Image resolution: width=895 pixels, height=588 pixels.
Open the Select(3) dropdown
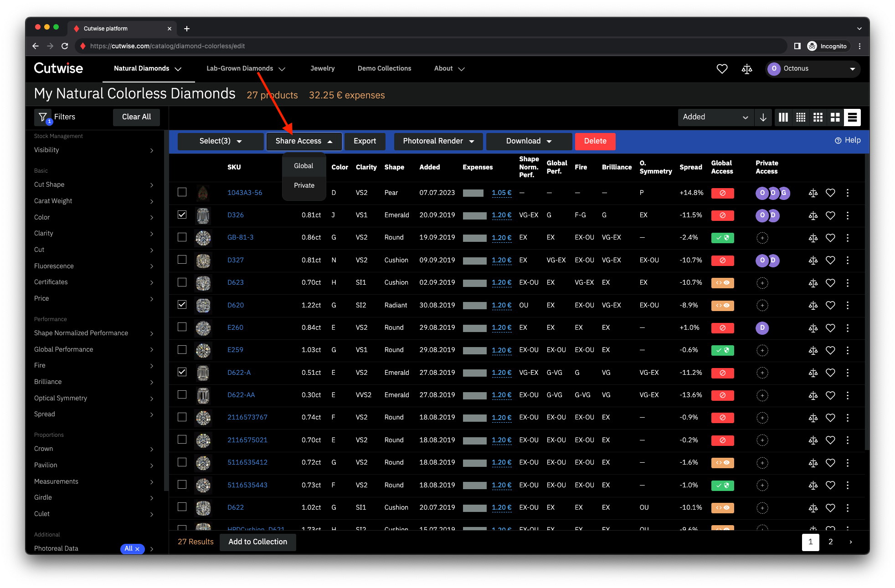pos(221,141)
